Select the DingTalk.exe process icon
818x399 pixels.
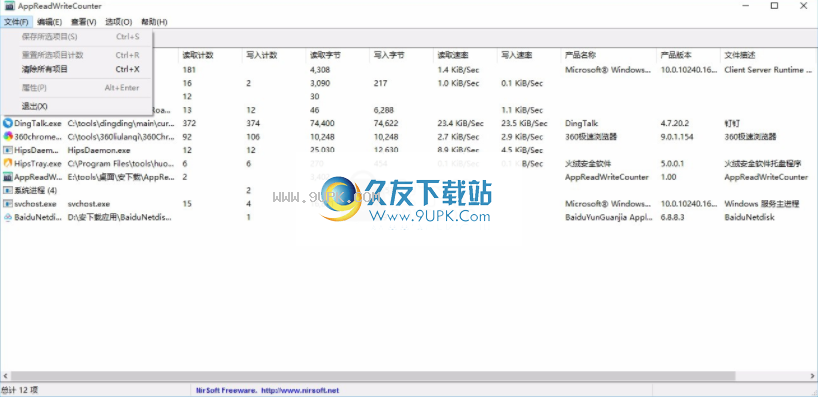(x=7, y=124)
